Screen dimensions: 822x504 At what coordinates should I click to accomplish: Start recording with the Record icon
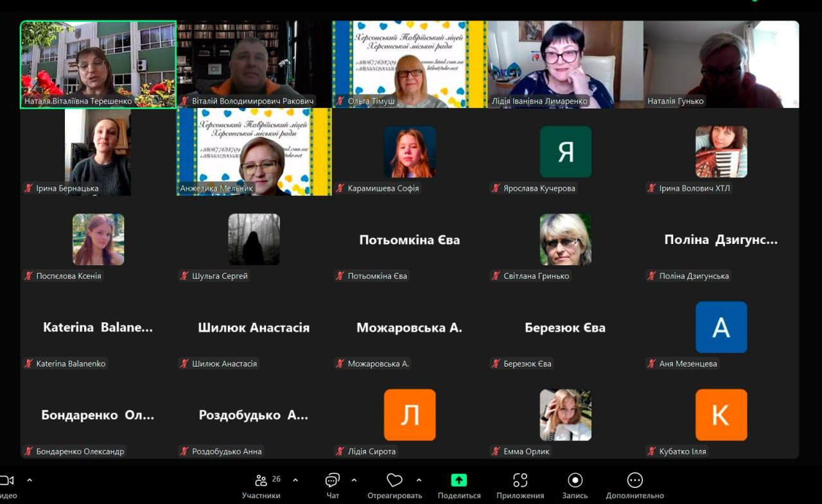[575, 480]
